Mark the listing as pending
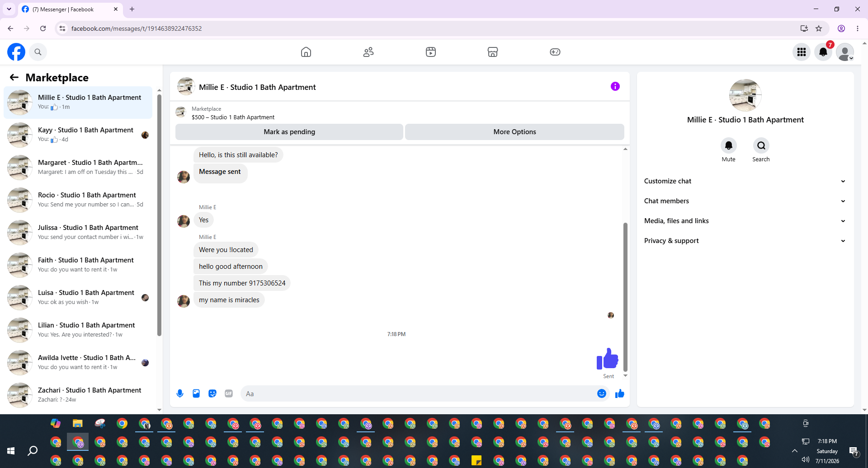The width and height of the screenshot is (868, 468). (x=289, y=132)
